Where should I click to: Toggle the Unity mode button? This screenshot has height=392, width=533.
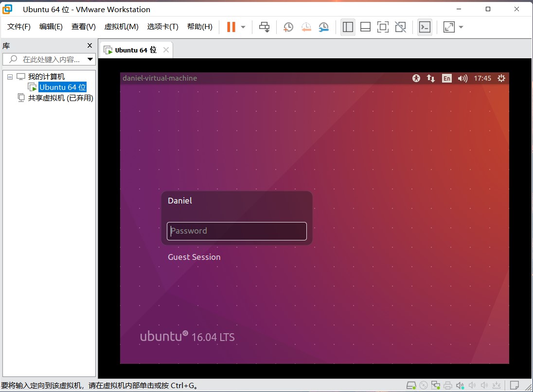tap(400, 27)
